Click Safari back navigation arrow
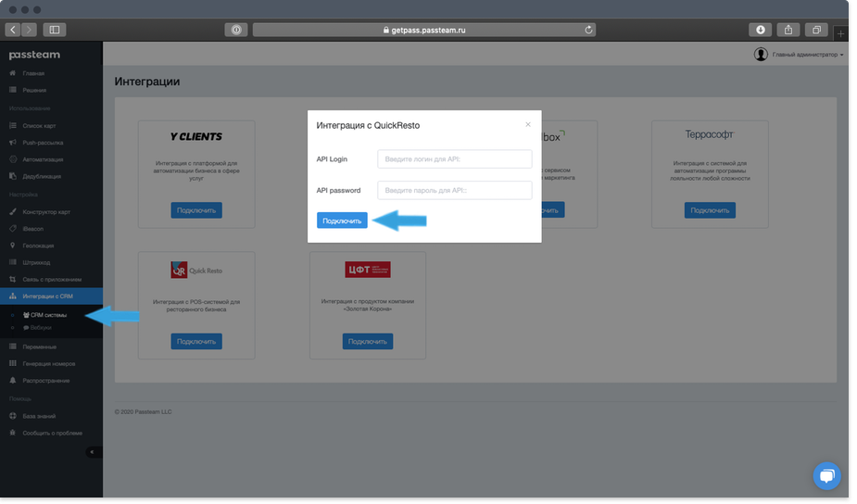 pos(13,30)
